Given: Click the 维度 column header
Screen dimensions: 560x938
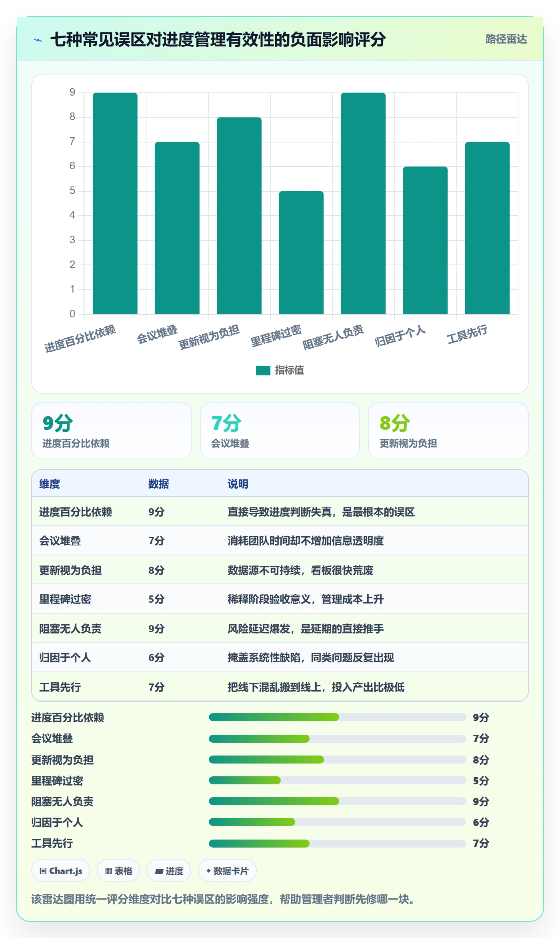Looking at the screenshot, I should (50, 484).
